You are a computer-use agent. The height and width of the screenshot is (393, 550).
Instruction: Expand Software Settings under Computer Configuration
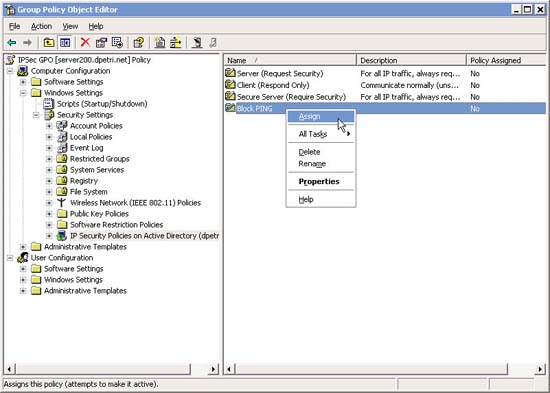coord(23,82)
